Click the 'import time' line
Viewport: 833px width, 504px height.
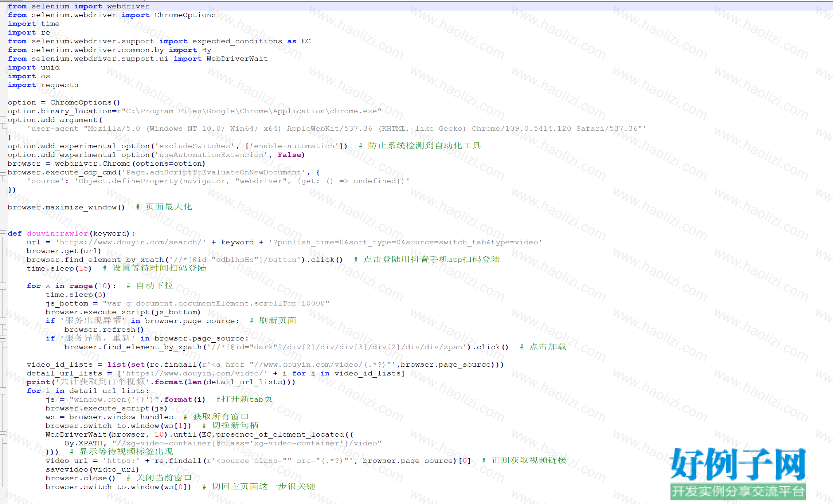point(34,24)
